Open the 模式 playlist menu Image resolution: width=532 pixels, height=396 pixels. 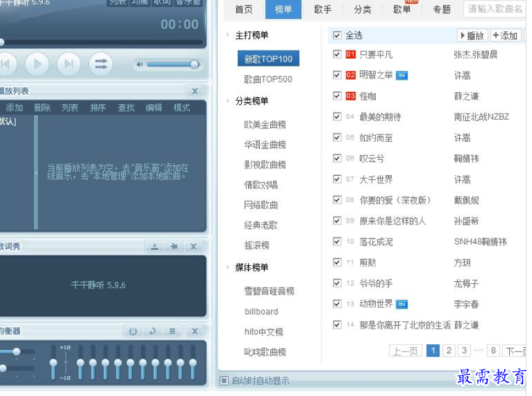(181, 108)
